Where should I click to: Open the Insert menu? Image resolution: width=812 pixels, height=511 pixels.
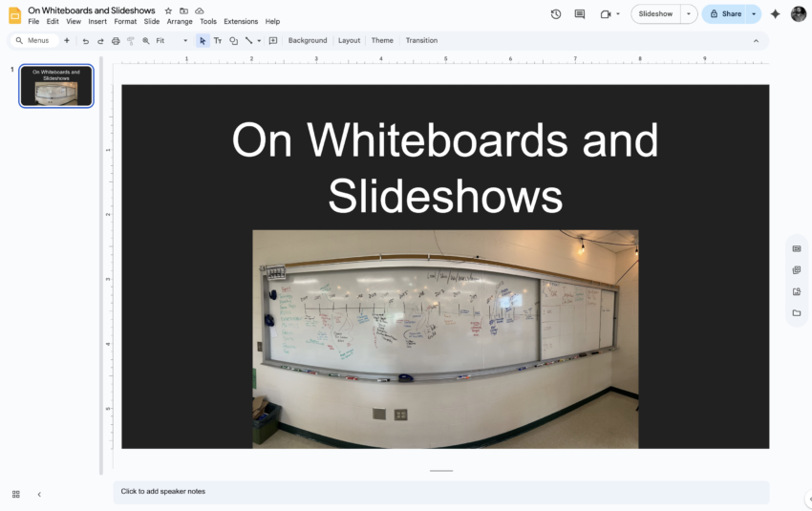pos(97,21)
